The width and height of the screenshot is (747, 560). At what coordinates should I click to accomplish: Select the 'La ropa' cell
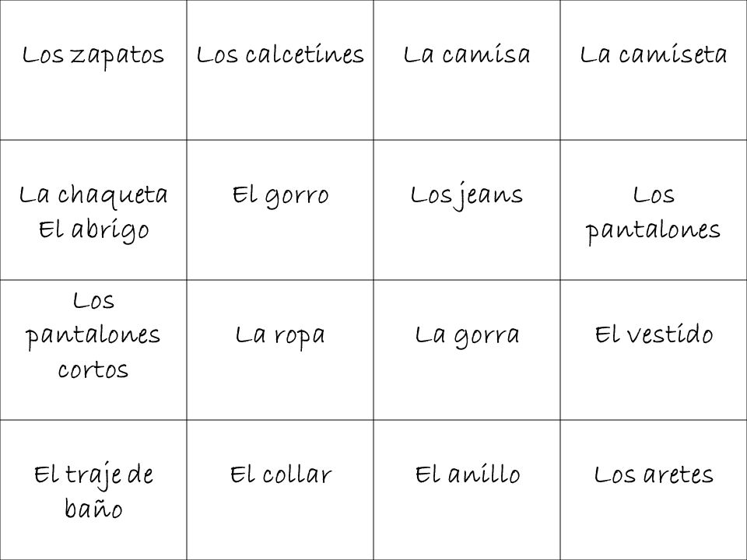[x=280, y=350]
